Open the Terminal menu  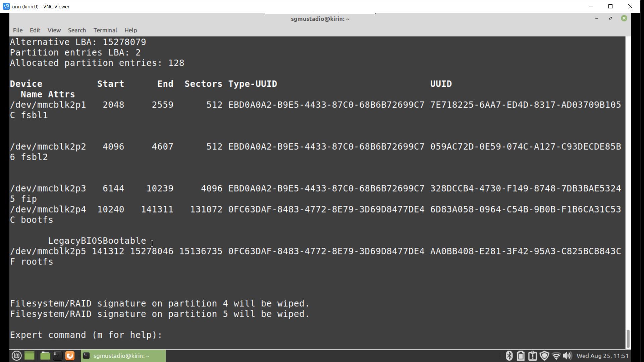coord(105,30)
